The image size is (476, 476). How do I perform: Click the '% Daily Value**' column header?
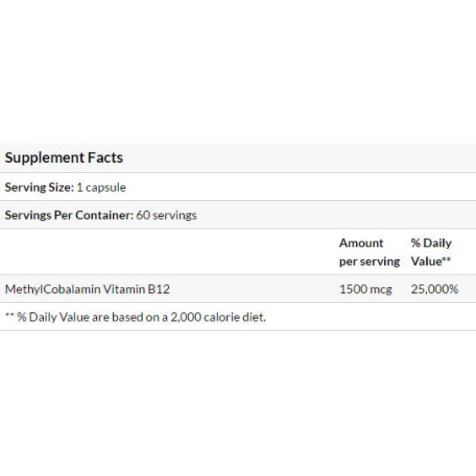tap(431, 252)
